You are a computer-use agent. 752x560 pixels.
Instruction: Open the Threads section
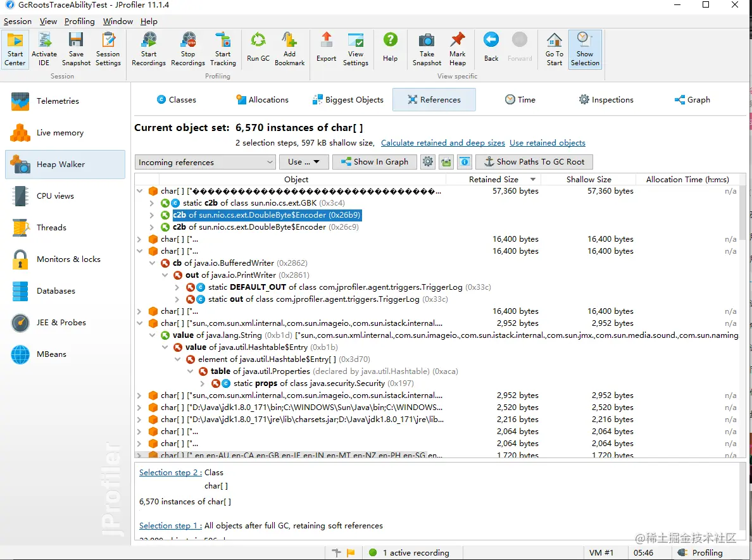[x=65, y=228]
